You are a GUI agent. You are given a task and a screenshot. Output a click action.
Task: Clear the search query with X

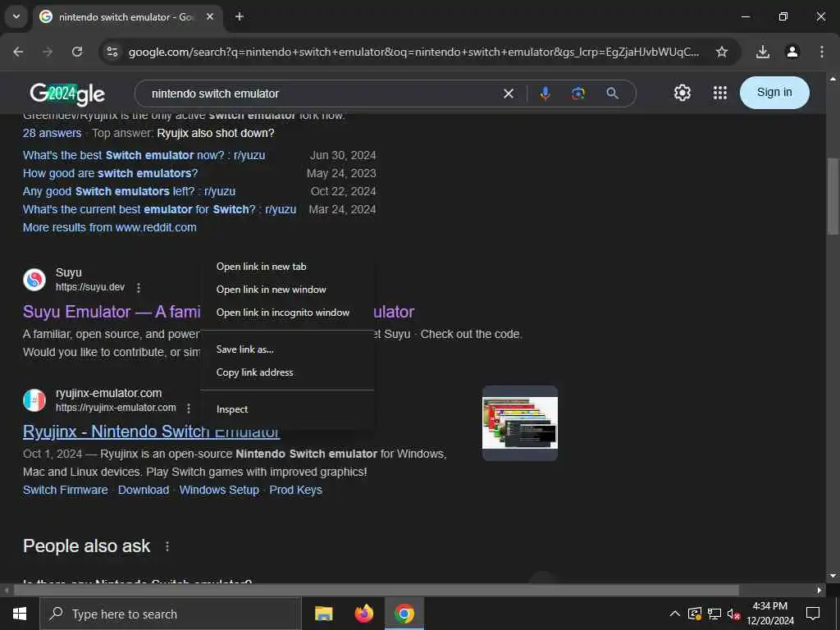[x=509, y=94]
